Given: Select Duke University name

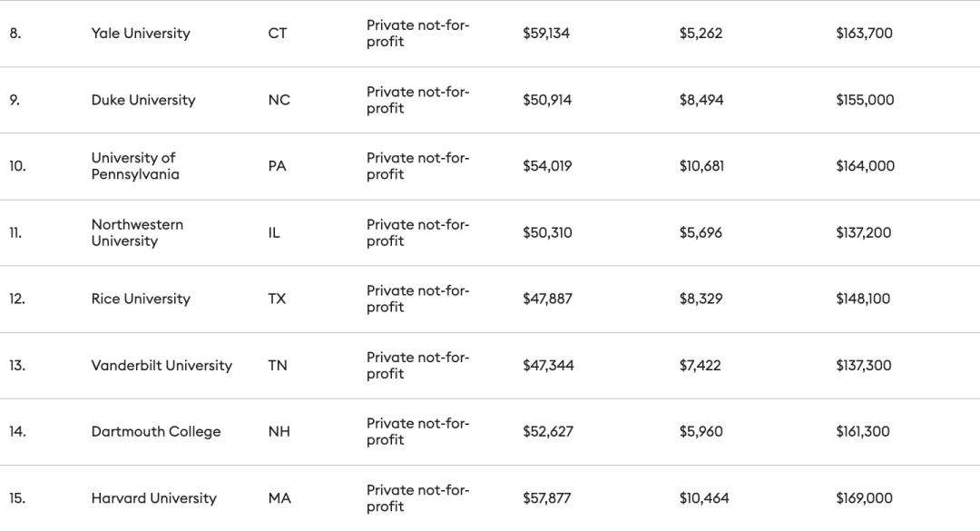Looking at the screenshot, I should point(143,100).
